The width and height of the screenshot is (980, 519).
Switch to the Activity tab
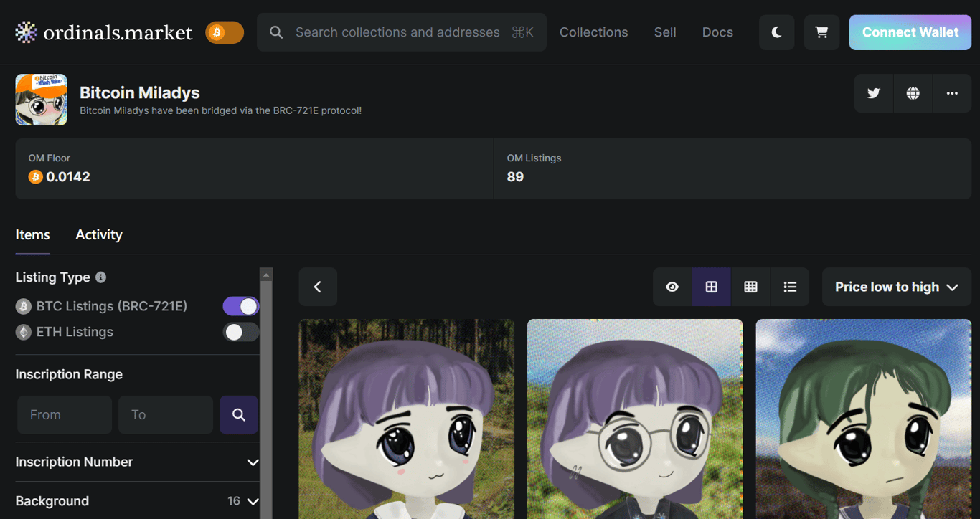pyautogui.click(x=99, y=235)
